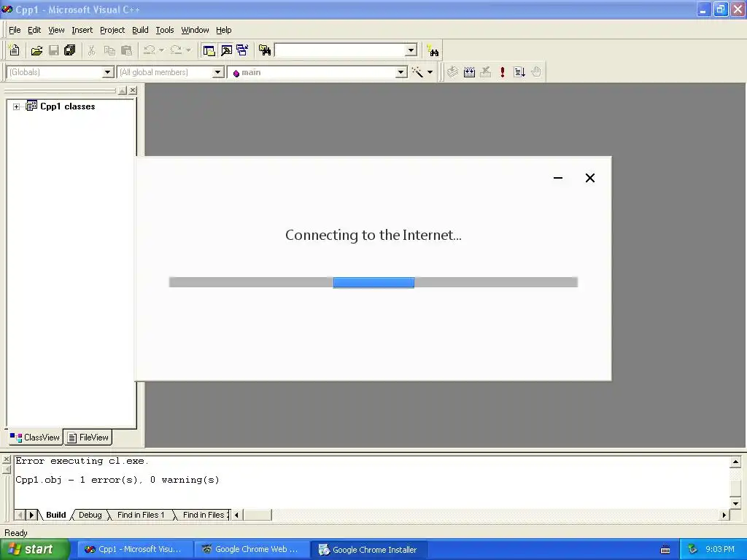The image size is (747, 560).
Task: Toggle the Output pane icon
Action: [226, 50]
